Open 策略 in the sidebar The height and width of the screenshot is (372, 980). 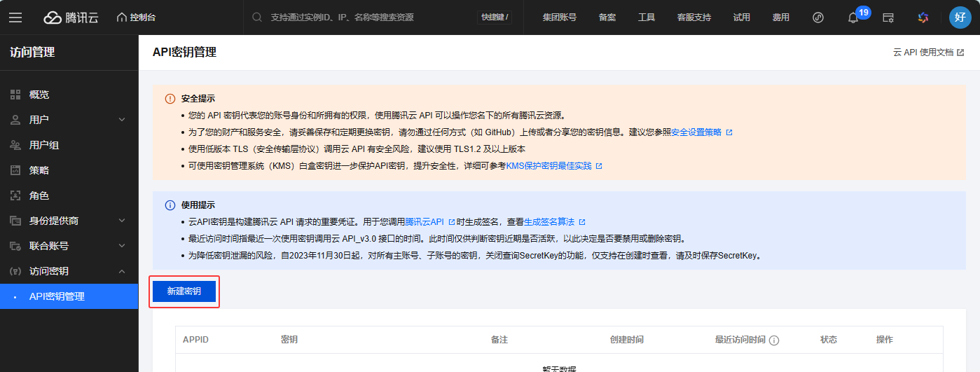click(39, 170)
